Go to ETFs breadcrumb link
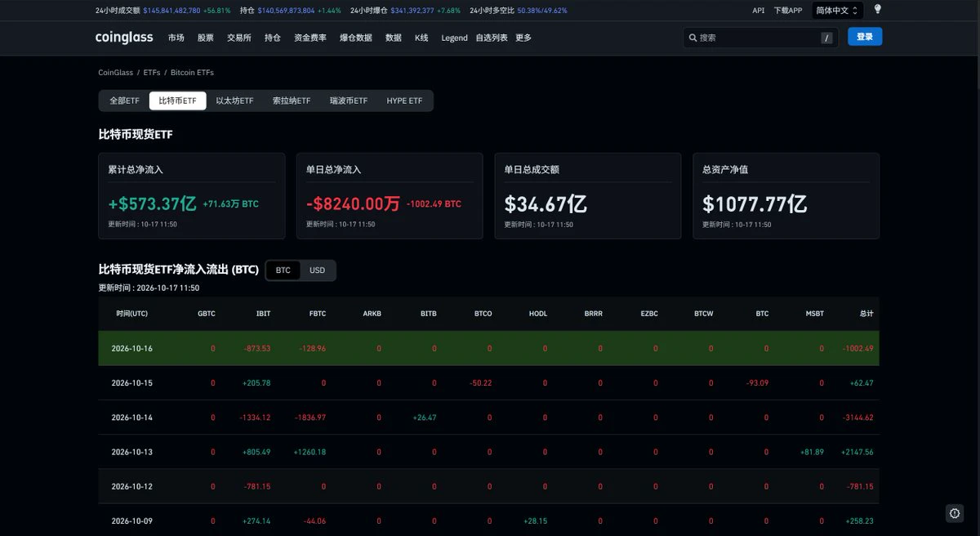 [152, 73]
